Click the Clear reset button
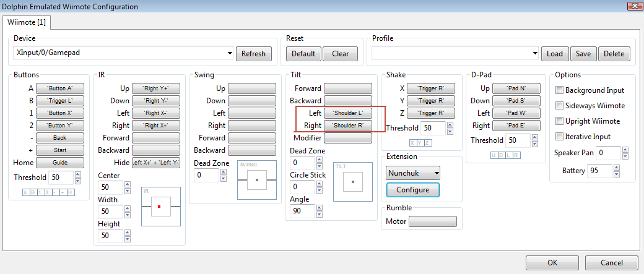Image resolution: width=644 pixels, height=274 pixels. (340, 53)
